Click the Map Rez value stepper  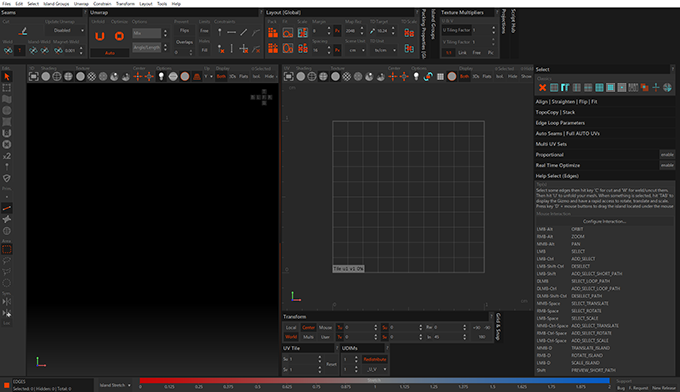click(362, 31)
